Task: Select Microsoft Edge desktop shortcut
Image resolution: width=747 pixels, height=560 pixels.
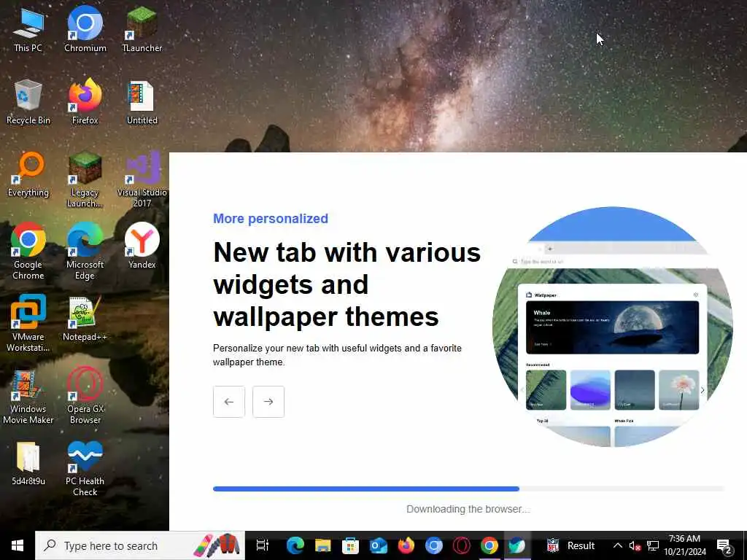Action: click(85, 251)
